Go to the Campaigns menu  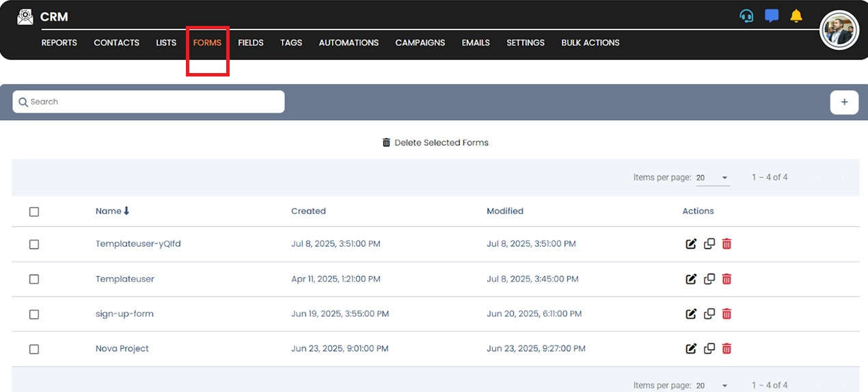pos(420,42)
